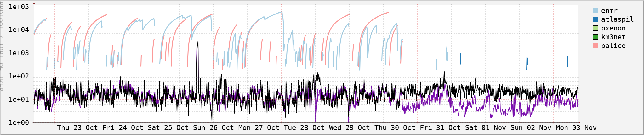
Task: Click the 1e+03 y-axis label
Action: 19,53
